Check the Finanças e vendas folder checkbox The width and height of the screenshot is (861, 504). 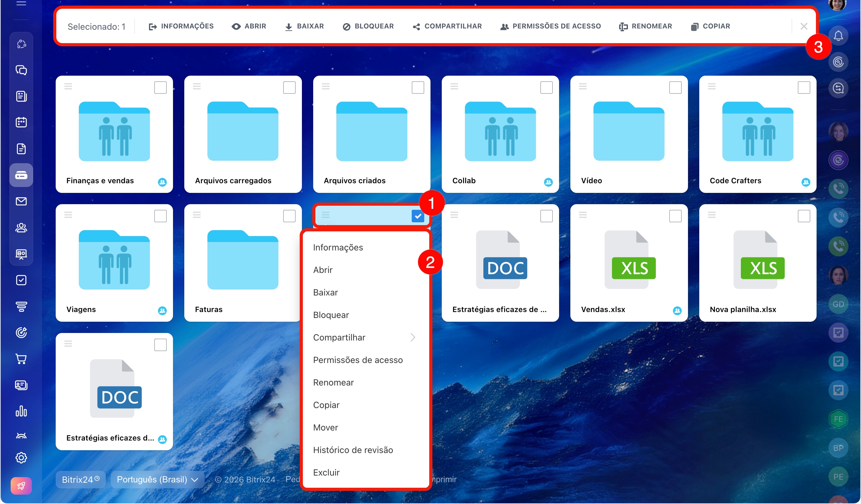tap(160, 88)
